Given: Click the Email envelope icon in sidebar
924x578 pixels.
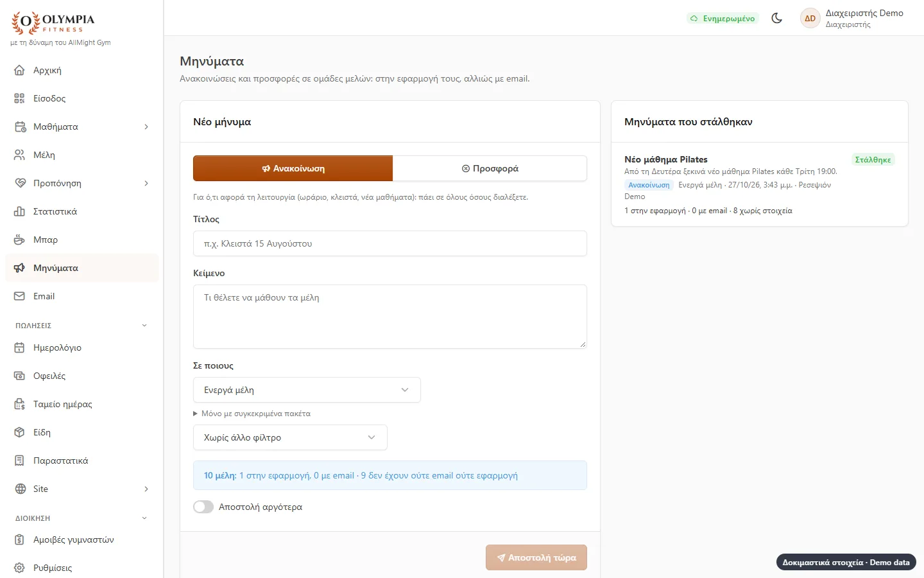Looking at the screenshot, I should [19, 296].
